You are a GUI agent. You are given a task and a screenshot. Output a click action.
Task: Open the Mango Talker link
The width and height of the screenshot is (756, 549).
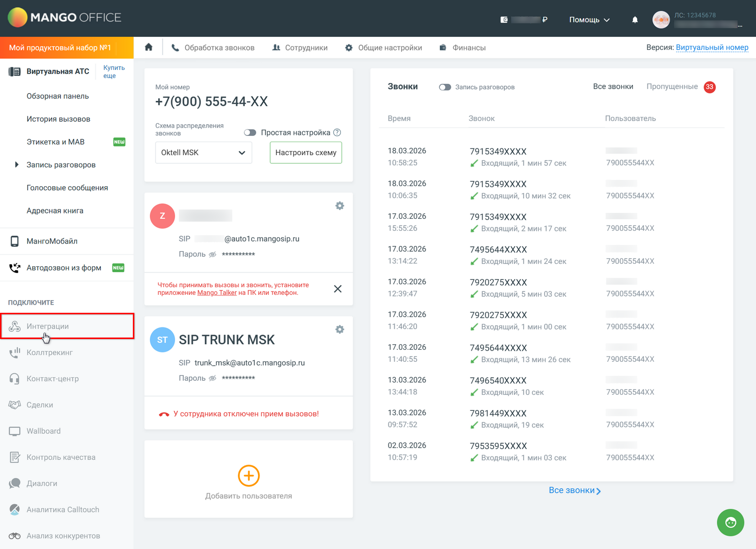(x=217, y=292)
